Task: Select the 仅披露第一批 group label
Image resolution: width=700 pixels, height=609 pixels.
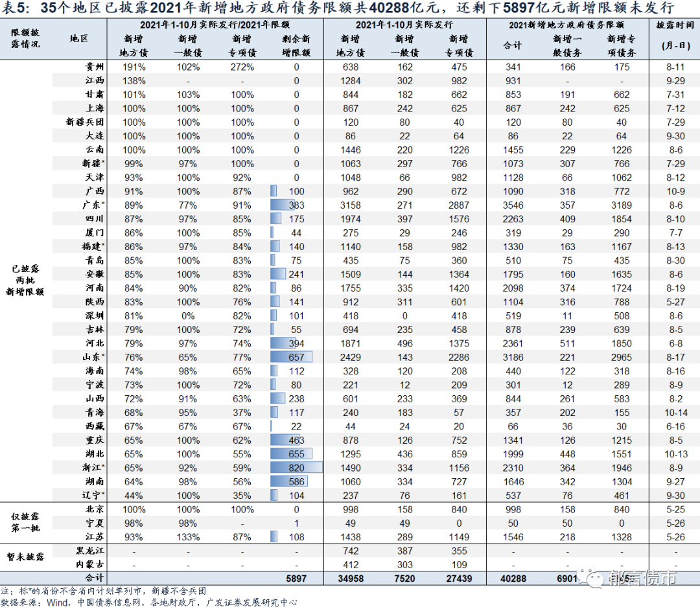Action: pos(25,522)
